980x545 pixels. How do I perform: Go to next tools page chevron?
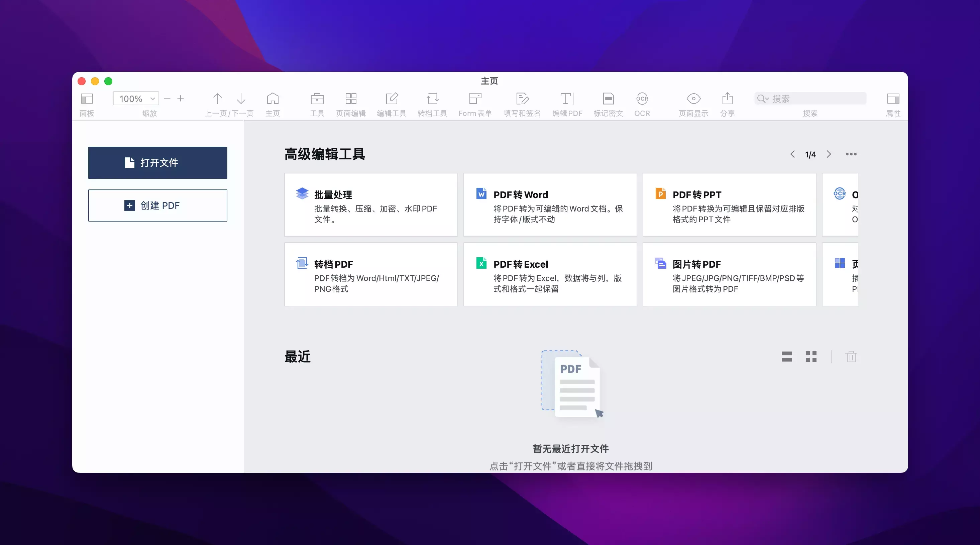(x=829, y=154)
